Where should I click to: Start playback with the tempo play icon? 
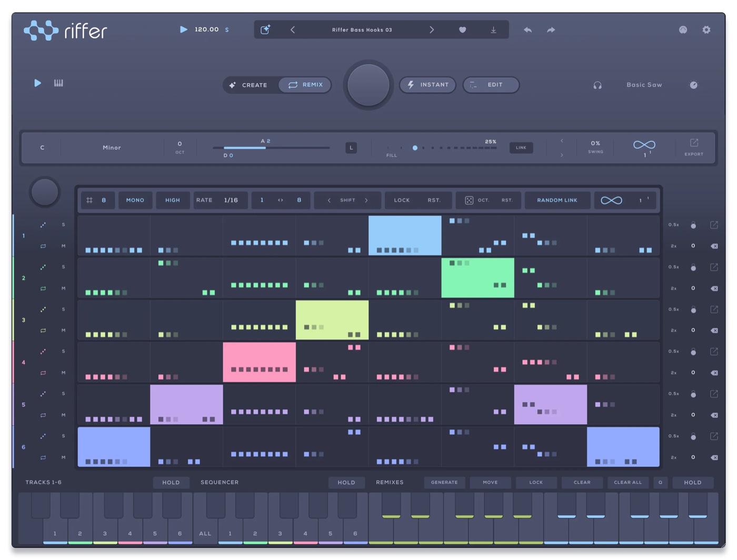tap(183, 29)
